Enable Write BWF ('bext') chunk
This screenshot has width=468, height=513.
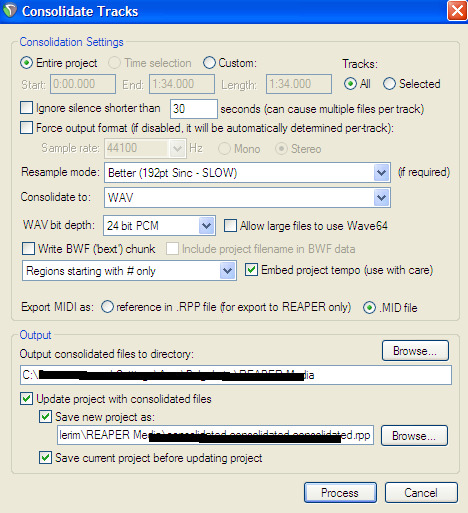click(x=28, y=249)
